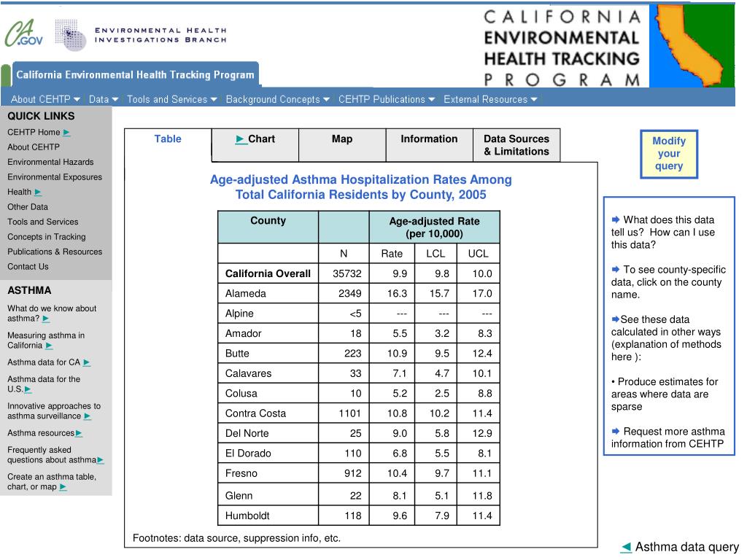Click the Footnotes line below the table
Viewport: 747px width, 560px height.
237,539
